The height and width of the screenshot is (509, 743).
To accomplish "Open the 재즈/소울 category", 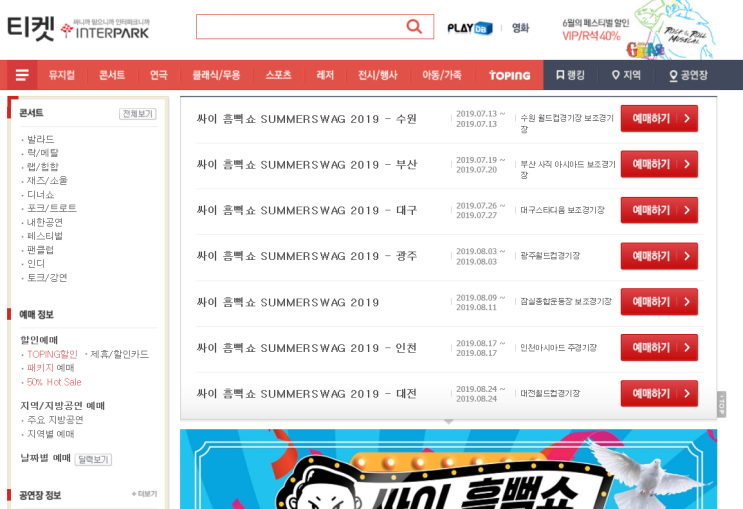I will tap(47, 180).
